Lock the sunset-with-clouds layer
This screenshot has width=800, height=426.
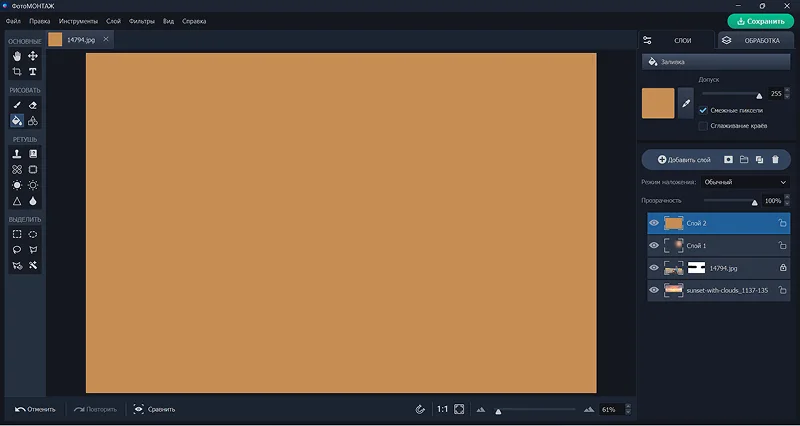click(782, 290)
